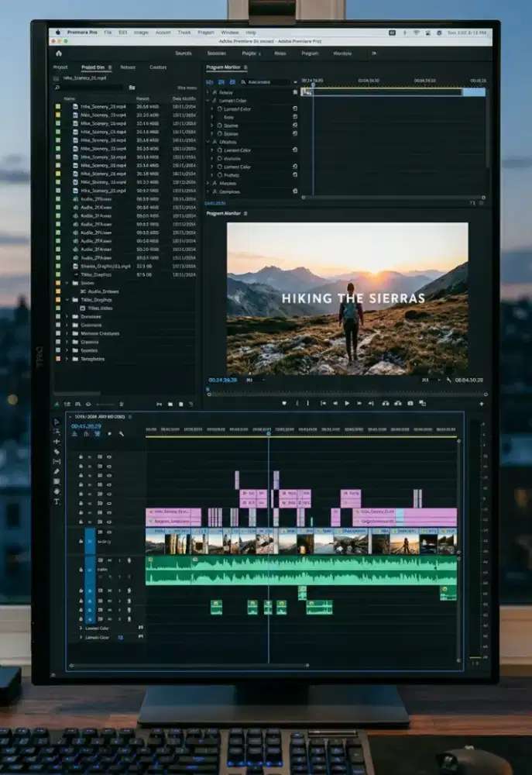Create a new bin in Project panel

(x=170, y=405)
